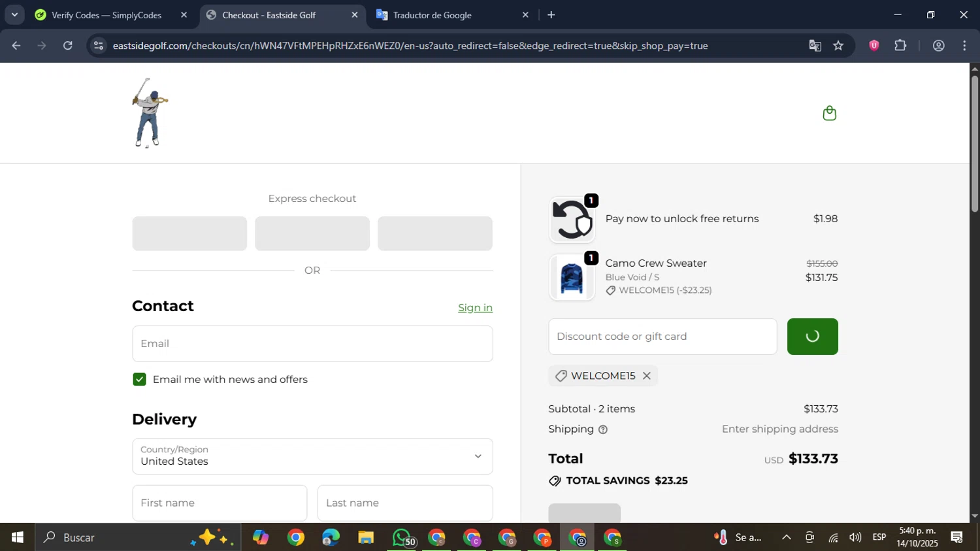Open WhatsApp from the taskbar
980x551 pixels.
pyautogui.click(x=402, y=537)
